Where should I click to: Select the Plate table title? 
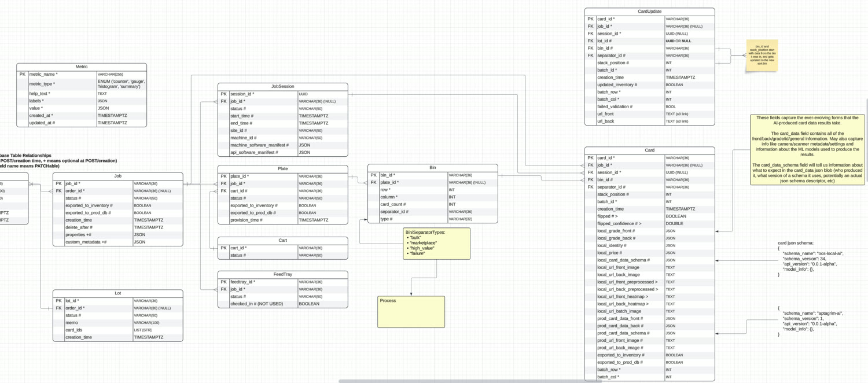click(283, 169)
